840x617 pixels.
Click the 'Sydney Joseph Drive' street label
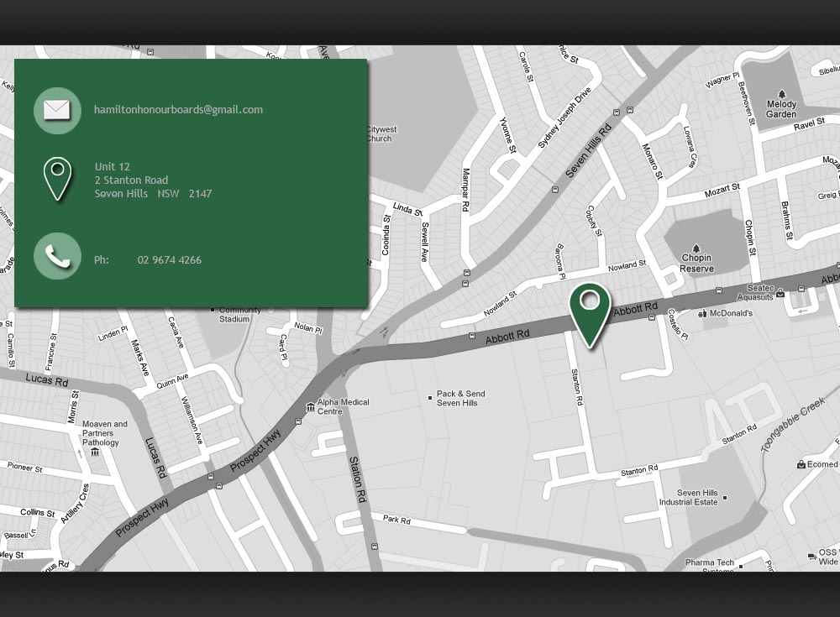click(x=564, y=118)
